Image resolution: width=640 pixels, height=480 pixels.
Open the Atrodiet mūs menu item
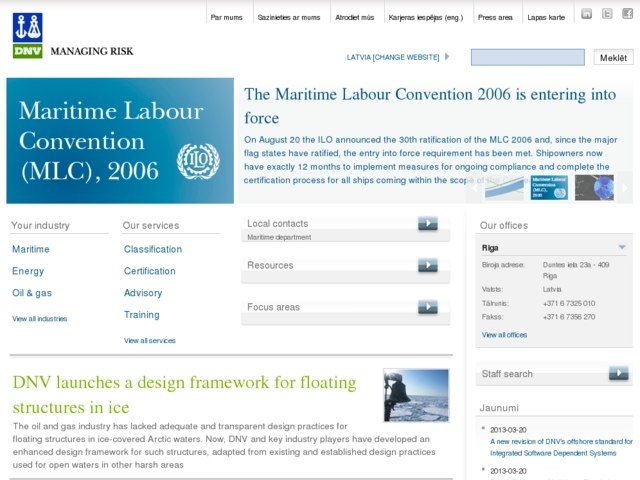pyautogui.click(x=355, y=18)
